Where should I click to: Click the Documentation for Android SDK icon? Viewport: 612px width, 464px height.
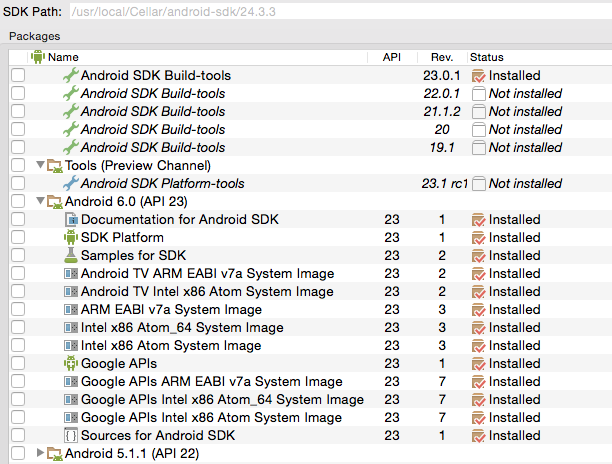click(x=71, y=219)
